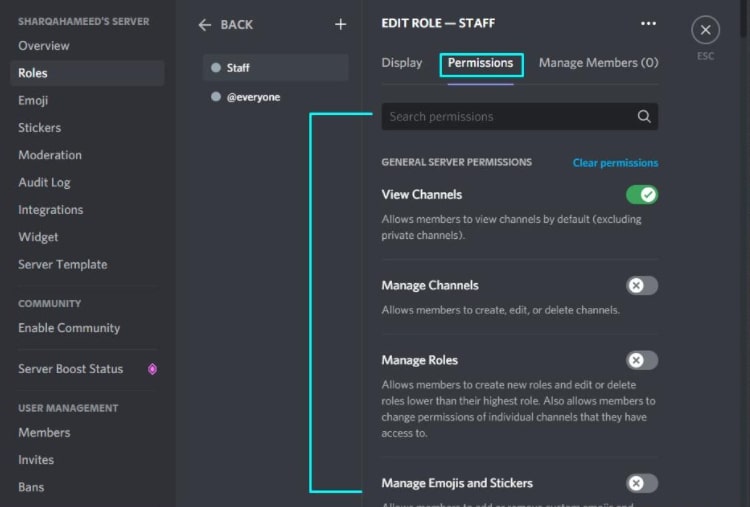Open the Manage Members (0) tab

click(x=598, y=63)
